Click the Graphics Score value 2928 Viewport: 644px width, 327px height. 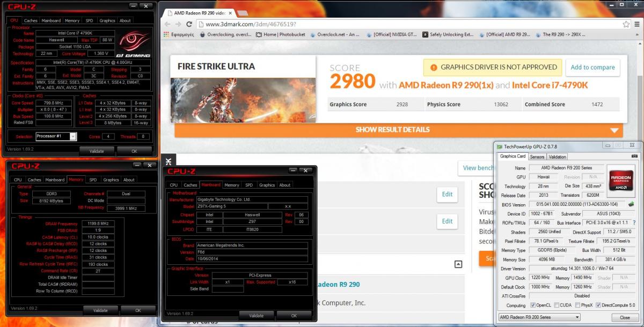402,105
